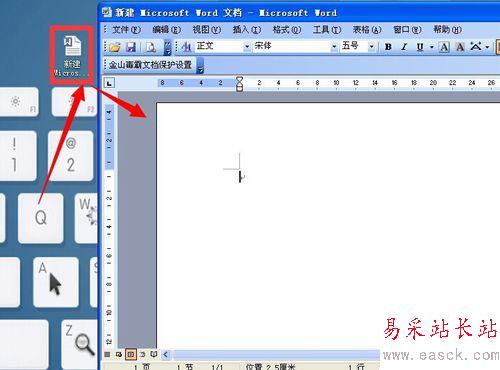Screen dimensions: 500x370
Task: Click the magnifier icon on desktop
Action: click(x=84, y=345)
